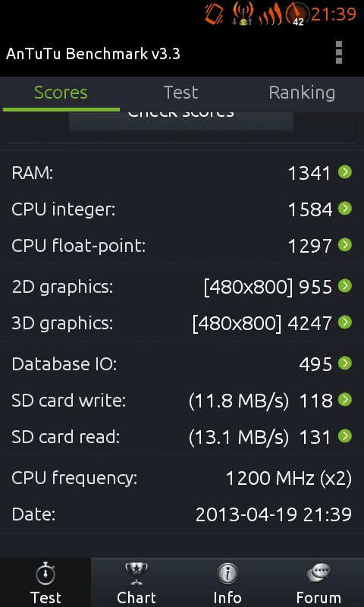Expand CPU integer score arrow
364x607 pixels.
344,208
